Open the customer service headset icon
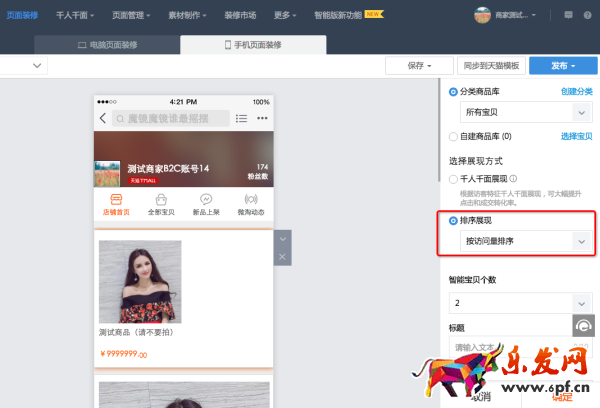The width and height of the screenshot is (600, 408). pos(584,326)
